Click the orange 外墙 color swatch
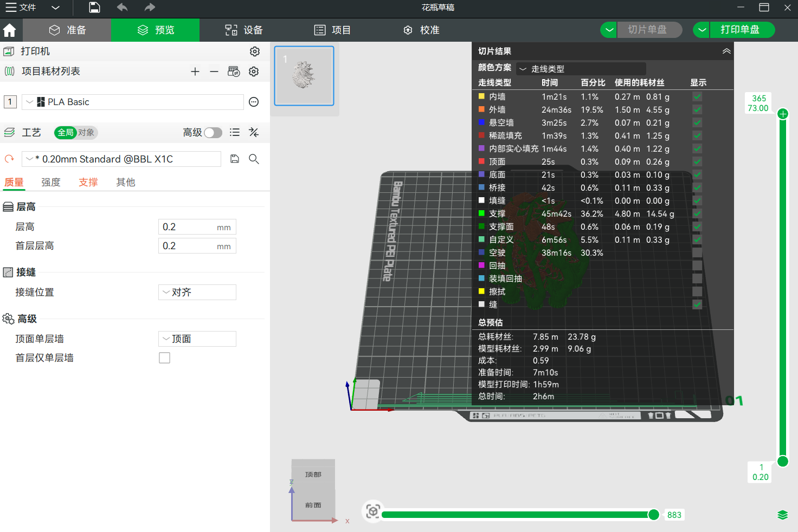 481,109
